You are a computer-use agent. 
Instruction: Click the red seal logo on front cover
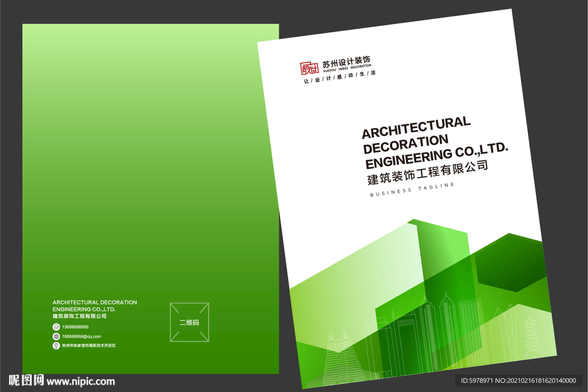coord(310,68)
